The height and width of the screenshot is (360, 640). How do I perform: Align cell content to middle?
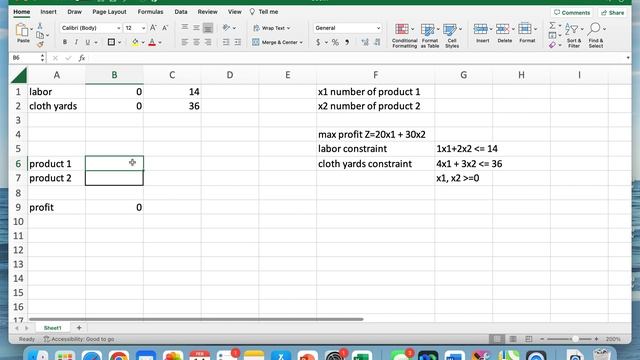(x=196, y=27)
